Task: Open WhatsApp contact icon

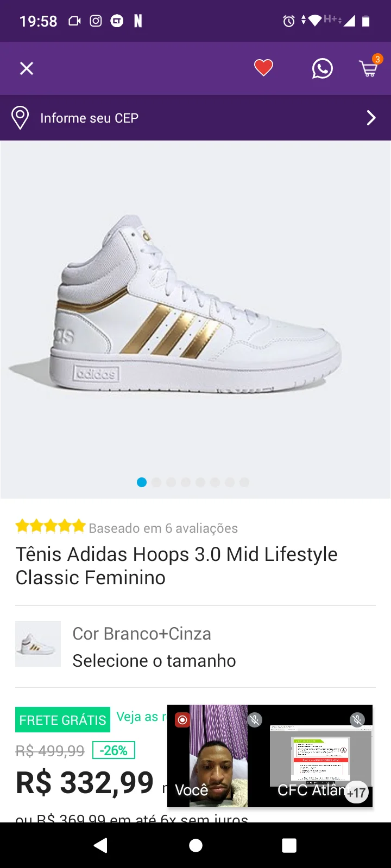Action: [322, 68]
